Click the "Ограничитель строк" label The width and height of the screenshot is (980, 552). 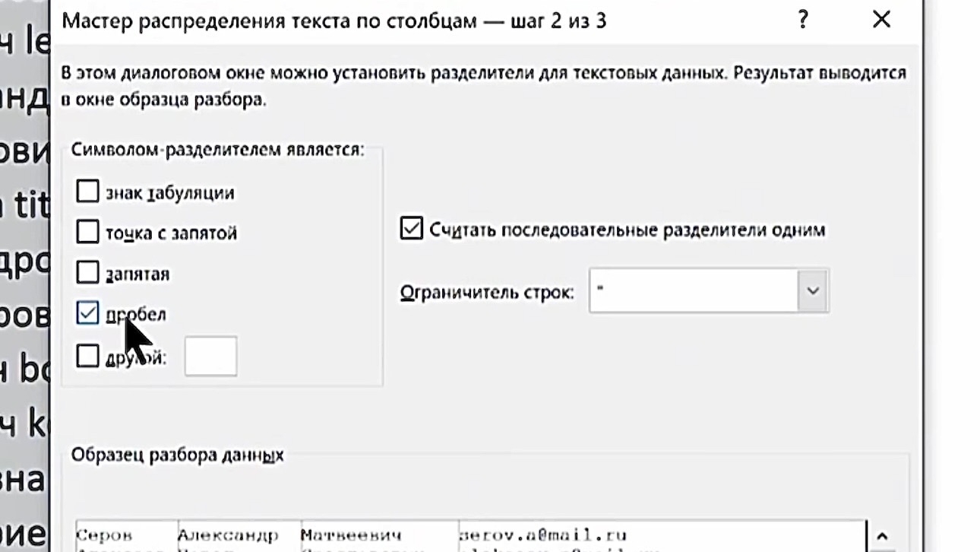(x=487, y=292)
